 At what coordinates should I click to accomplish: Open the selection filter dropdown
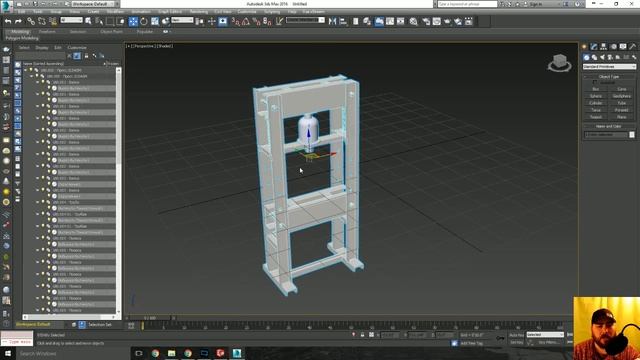[x=71, y=20]
